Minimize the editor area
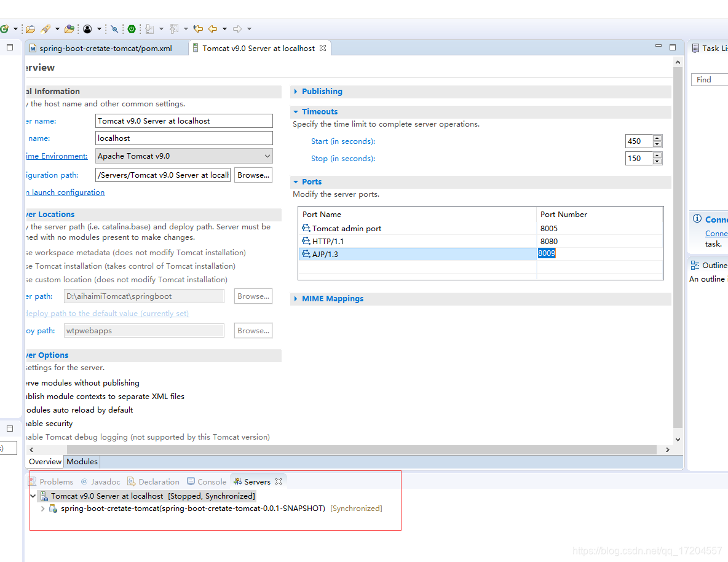728x562 pixels. (x=659, y=46)
